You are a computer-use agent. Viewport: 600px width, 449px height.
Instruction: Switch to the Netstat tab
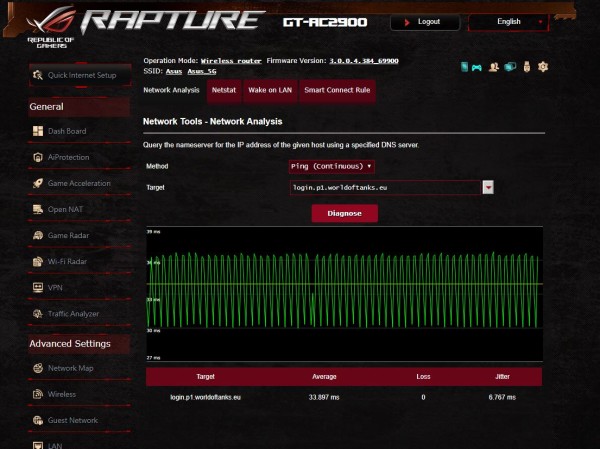224,91
